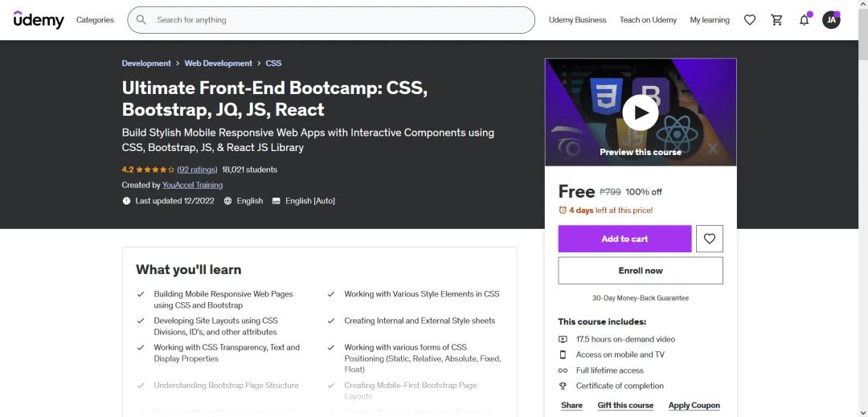The width and height of the screenshot is (868, 417).
Task: Click the checkmark beside Building Mobile Responsive
Action: (x=141, y=294)
